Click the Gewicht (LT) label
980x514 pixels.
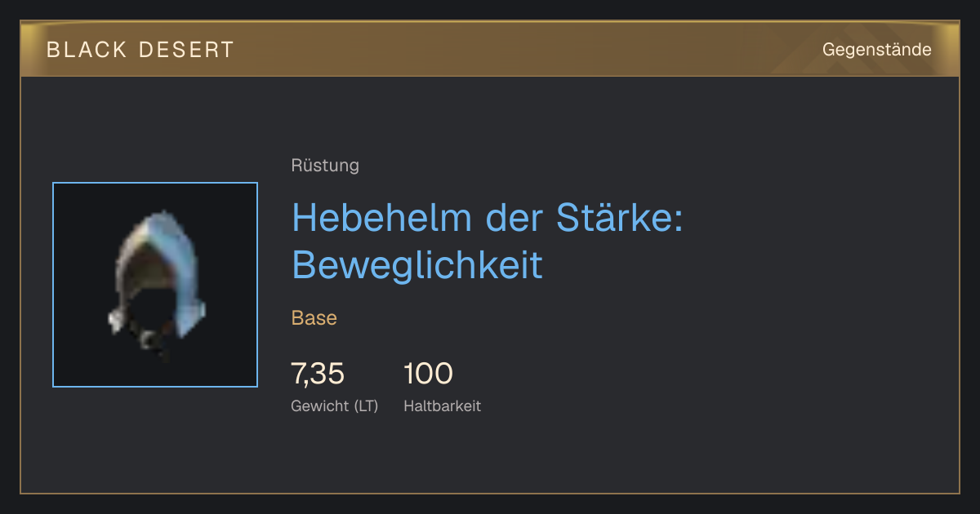click(335, 406)
